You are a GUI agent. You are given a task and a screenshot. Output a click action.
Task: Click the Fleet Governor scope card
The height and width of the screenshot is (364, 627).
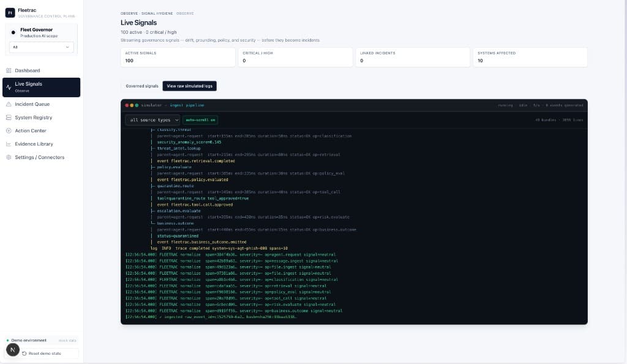tap(41, 39)
